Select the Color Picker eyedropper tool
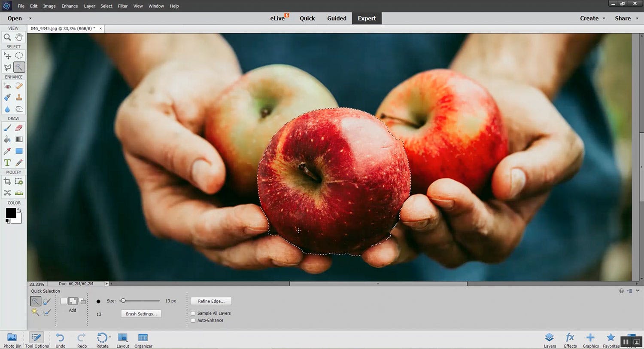Viewport: 644px width, 349px height. coord(7,151)
